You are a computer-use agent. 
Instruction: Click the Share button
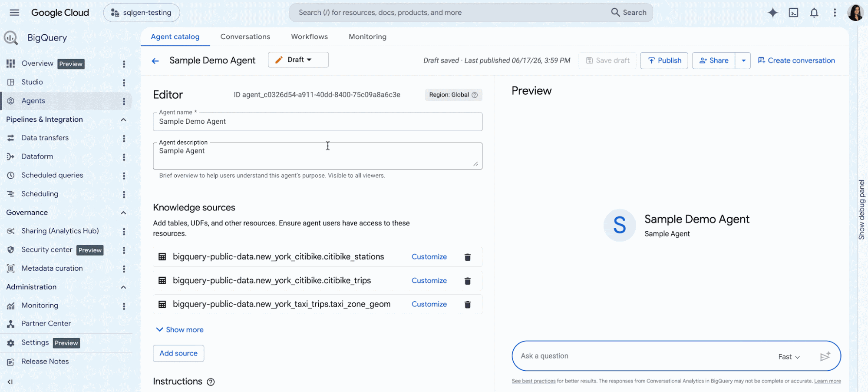point(713,60)
